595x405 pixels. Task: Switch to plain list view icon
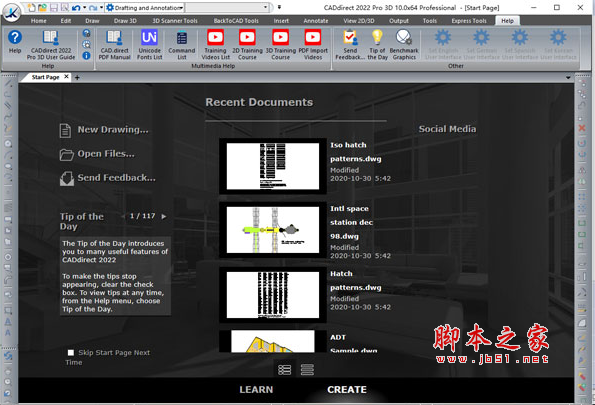click(307, 369)
